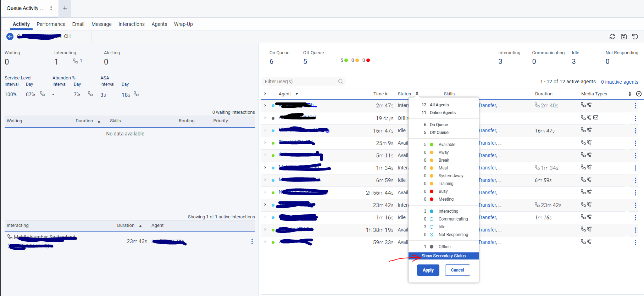
Task: Open the Agent column sort dropdown
Action: click(x=297, y=94)
